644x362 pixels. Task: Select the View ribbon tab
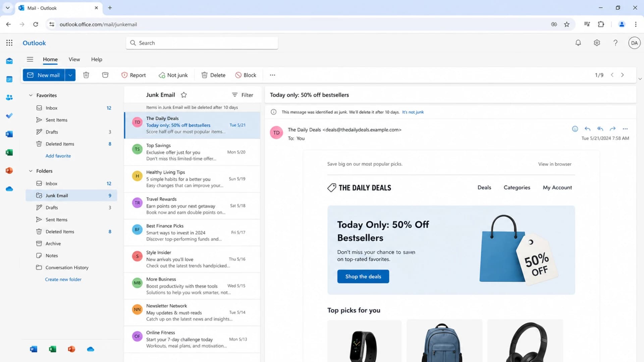74,59
